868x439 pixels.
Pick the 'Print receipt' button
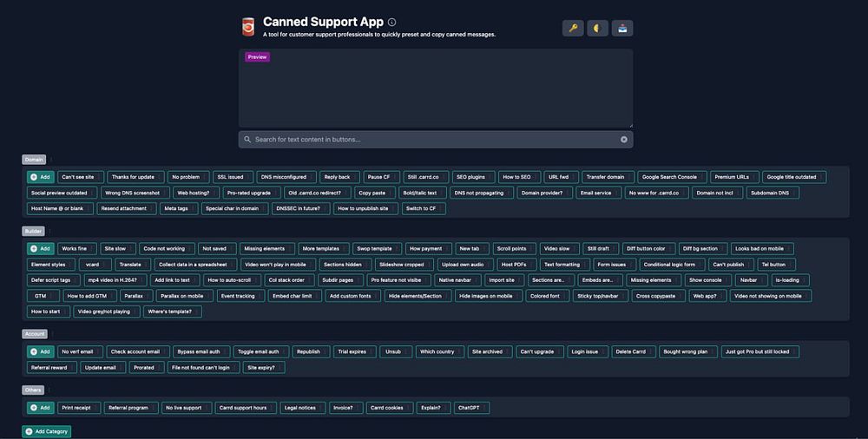tap(79, 408)
